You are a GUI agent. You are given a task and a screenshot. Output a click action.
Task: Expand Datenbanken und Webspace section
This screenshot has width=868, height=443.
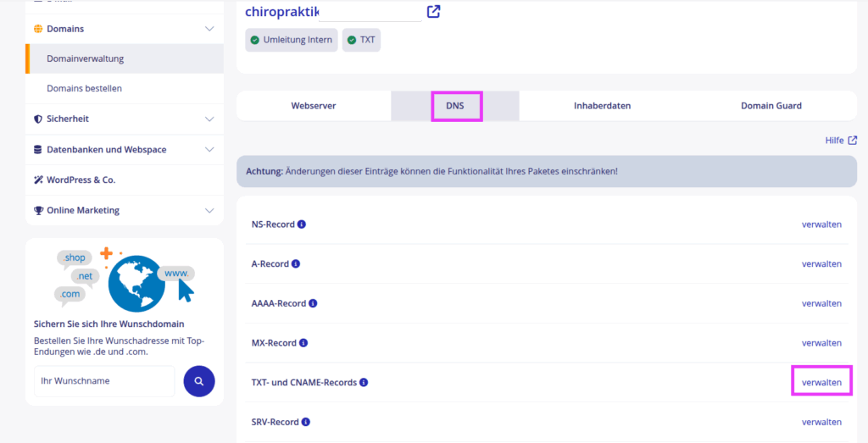pos(209,150)
